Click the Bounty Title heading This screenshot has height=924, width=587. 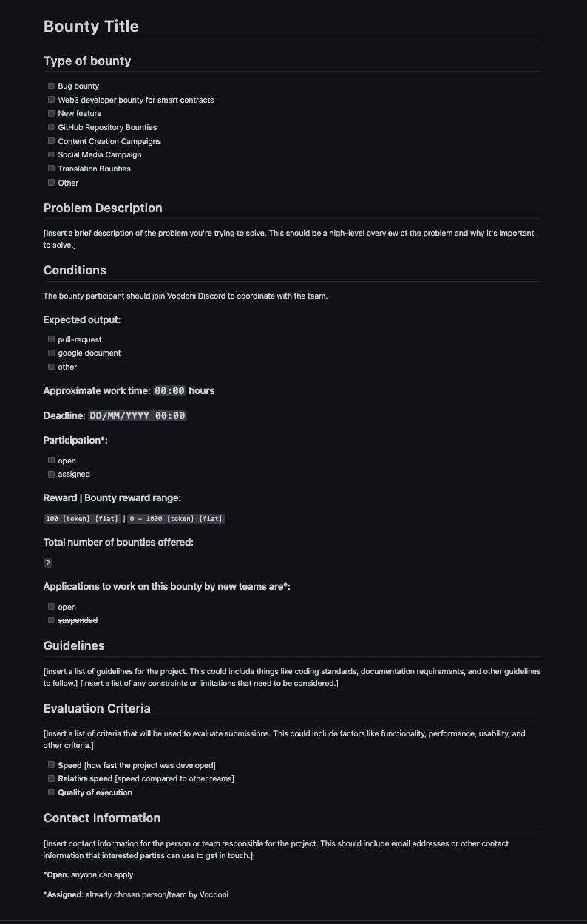(x=91, y=27)
